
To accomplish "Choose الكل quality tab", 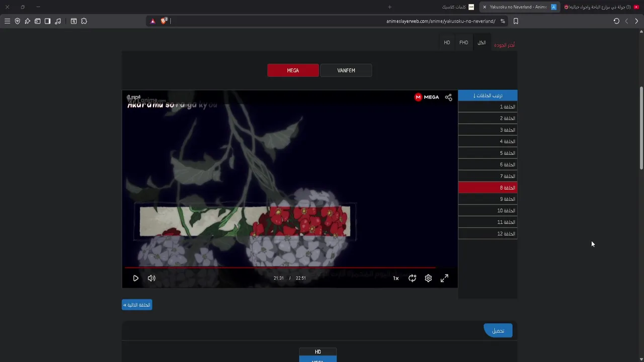I will (x=481, y=43).
